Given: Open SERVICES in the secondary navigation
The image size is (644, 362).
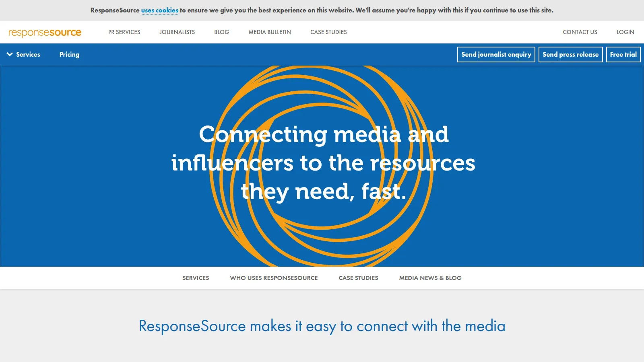Looking at the screenshot, I should [x=196, y=278].
